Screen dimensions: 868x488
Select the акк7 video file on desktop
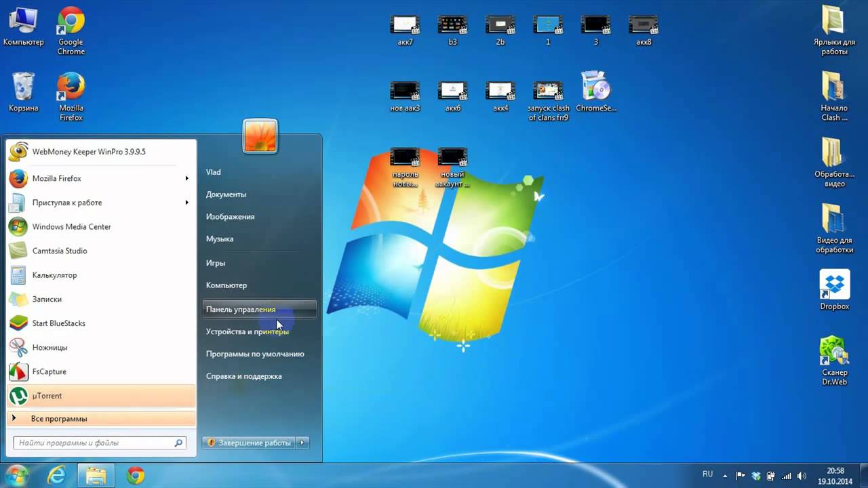pyautogui.click(x=405, y=30)
